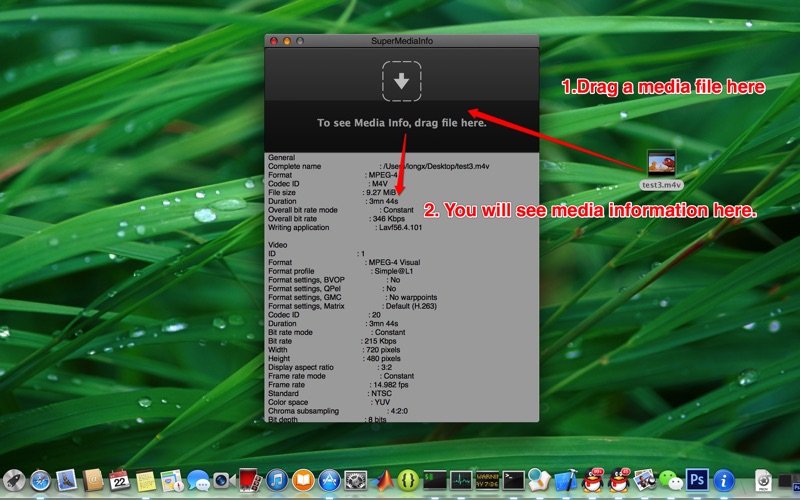800x500 pixels.
Task: Click the 'Format : MPEG-4 Visual' row
Action: [x=344, y=262]
